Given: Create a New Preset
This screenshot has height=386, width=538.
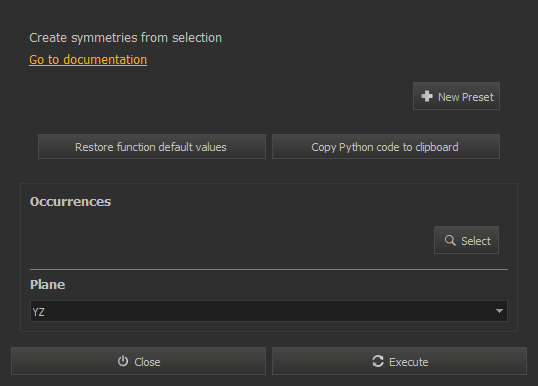Looking at the screenshot, I should click(456, 96).
